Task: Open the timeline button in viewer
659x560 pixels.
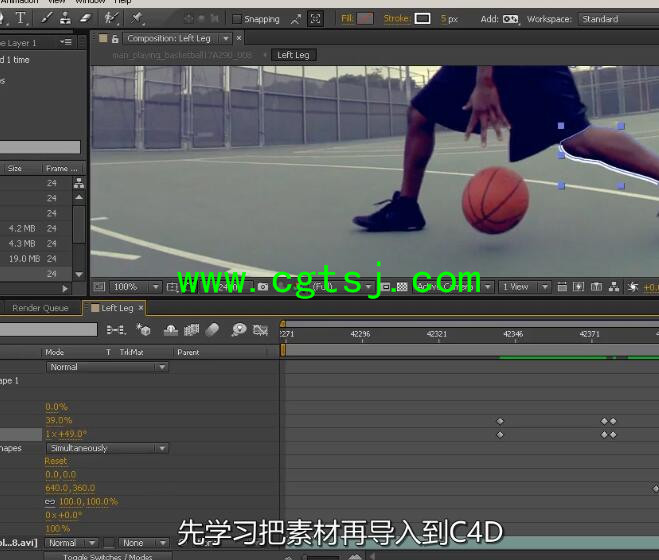Action: point(596,287)
